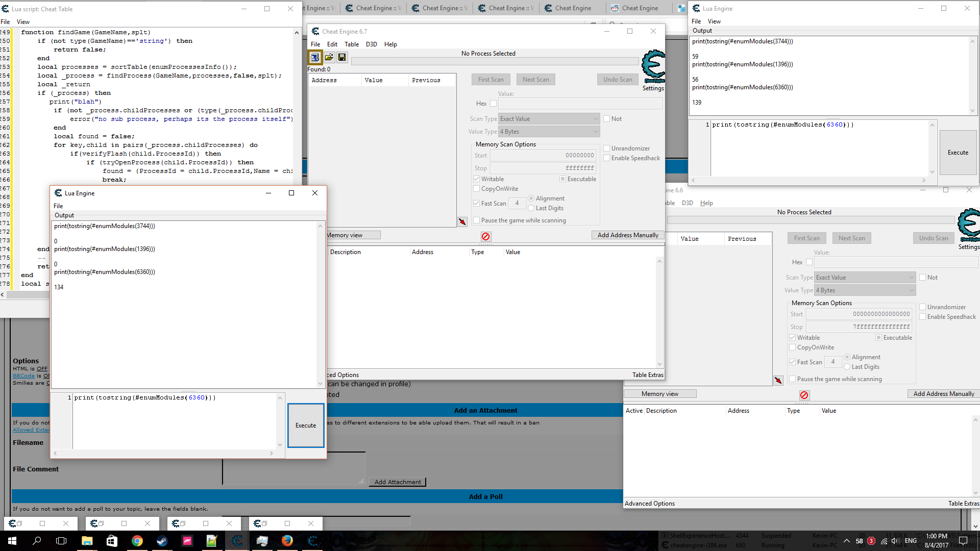Toggle the Writable checkbox in Memory Scan Options
Screen dimensions: 980x551
476,178
